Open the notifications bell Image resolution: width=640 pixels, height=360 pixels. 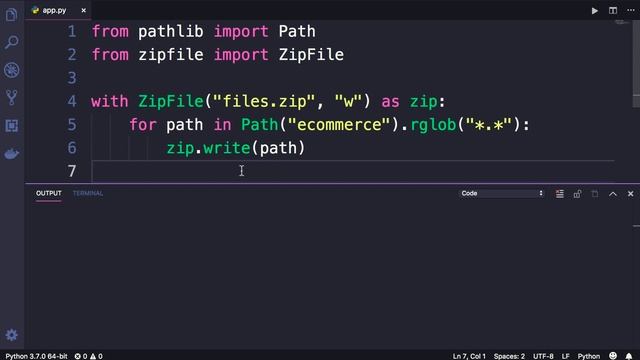pos(629,356)
